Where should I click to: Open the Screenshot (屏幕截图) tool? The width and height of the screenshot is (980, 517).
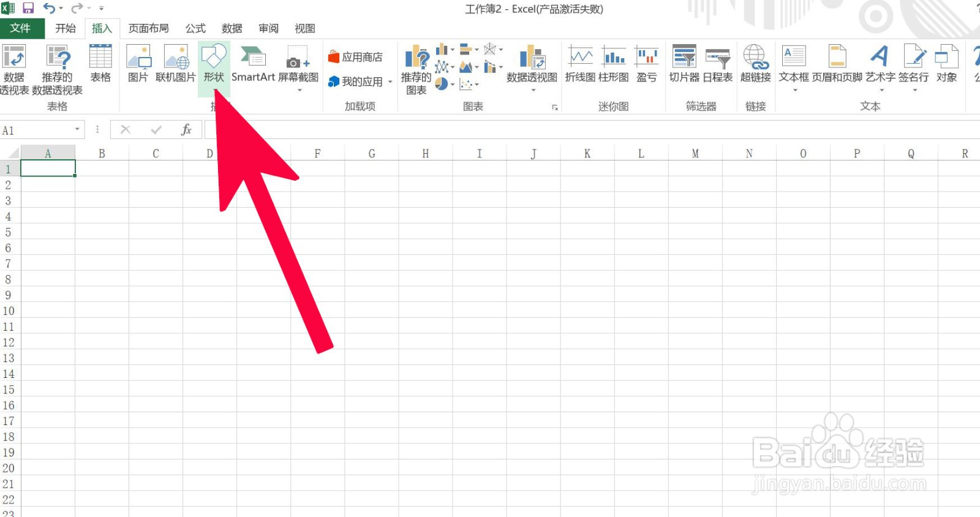[x=298, y=69]
